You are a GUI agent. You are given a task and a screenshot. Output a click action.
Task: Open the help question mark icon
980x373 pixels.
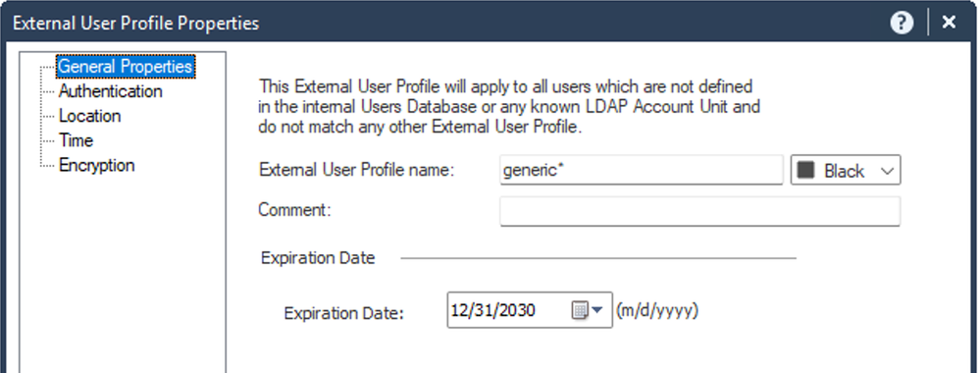coord(902,24)
